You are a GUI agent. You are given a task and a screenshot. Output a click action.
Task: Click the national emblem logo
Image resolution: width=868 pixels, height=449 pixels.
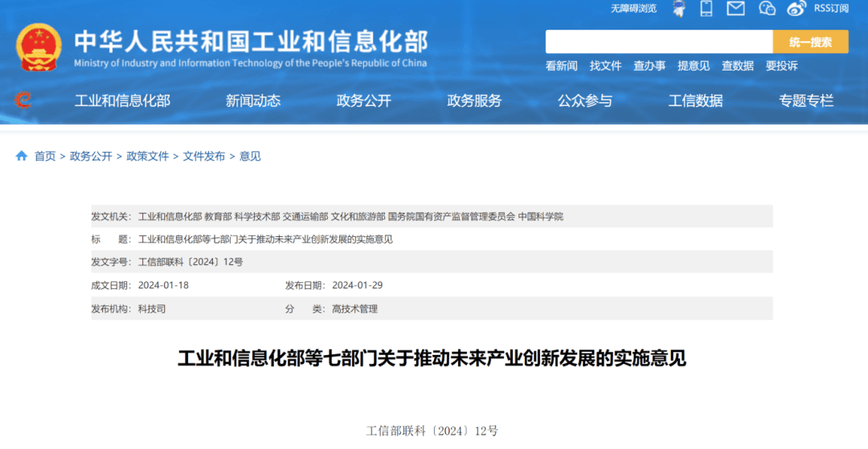39,47
